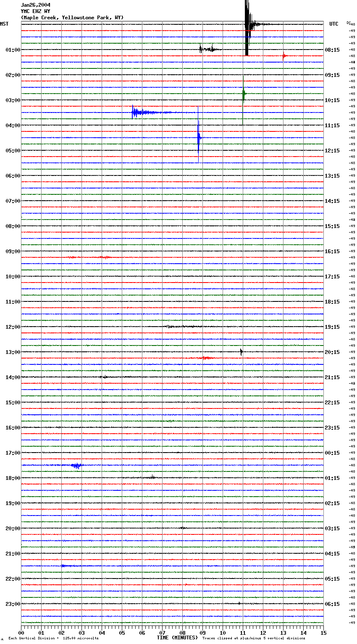Click the "09:00" MST row label
357x644 pixels.
point(13,251)
